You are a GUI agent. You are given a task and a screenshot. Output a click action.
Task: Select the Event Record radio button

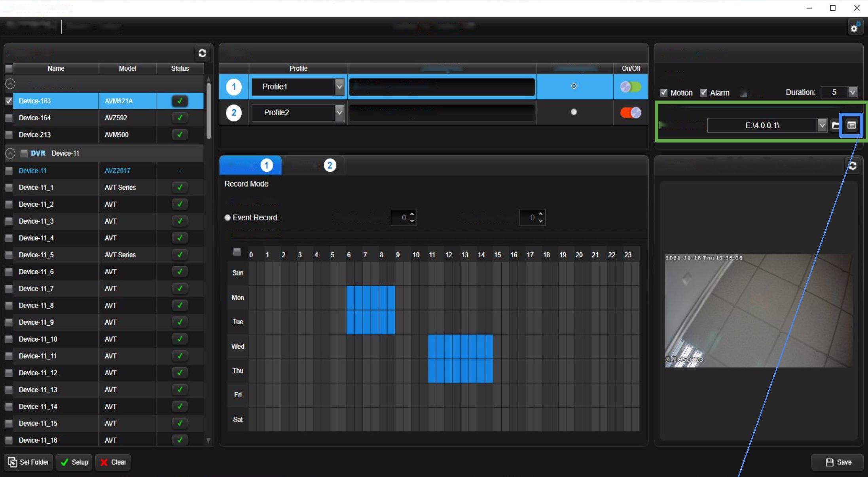[x=227, y=218]
